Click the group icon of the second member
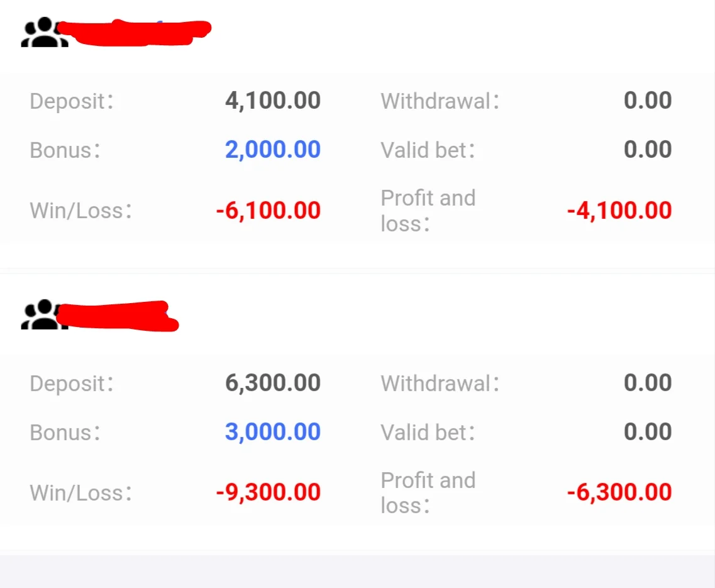715x588 pixels. pyautogui.click(x=44, y=314)
